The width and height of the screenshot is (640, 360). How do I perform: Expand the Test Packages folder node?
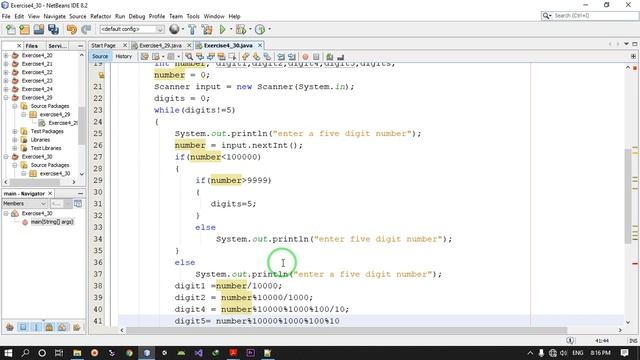pos(15,131)
